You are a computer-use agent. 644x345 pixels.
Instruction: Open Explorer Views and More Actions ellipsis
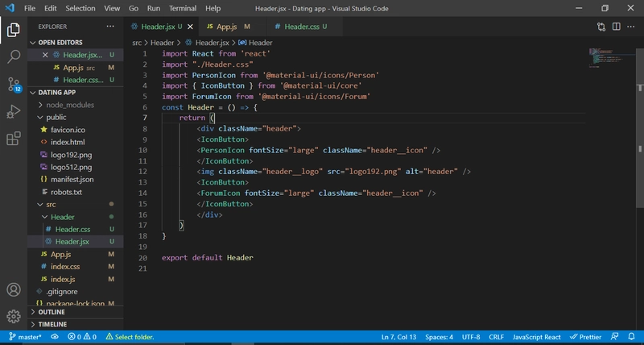click(x=110, y=27)
